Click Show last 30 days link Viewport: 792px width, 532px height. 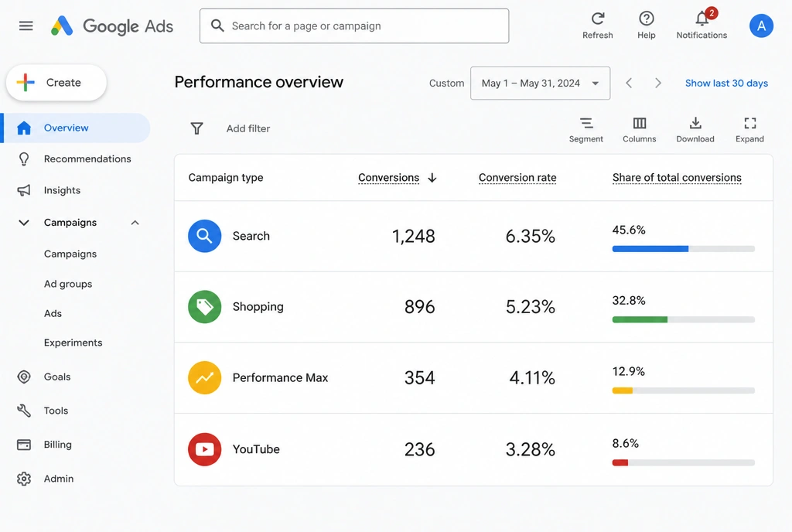[726, 84]
